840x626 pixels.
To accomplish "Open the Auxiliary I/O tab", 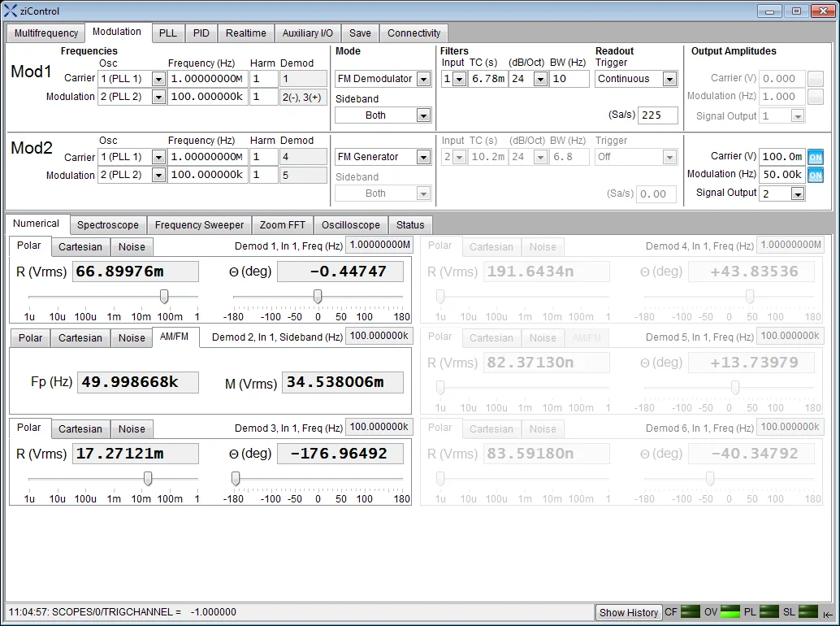I will click(x=308, y=33).
